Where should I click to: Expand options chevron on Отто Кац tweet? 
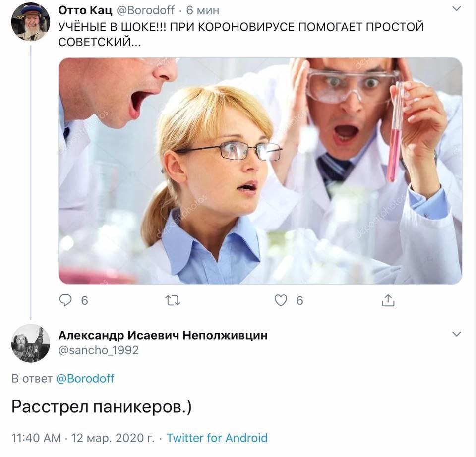[456, 9]
